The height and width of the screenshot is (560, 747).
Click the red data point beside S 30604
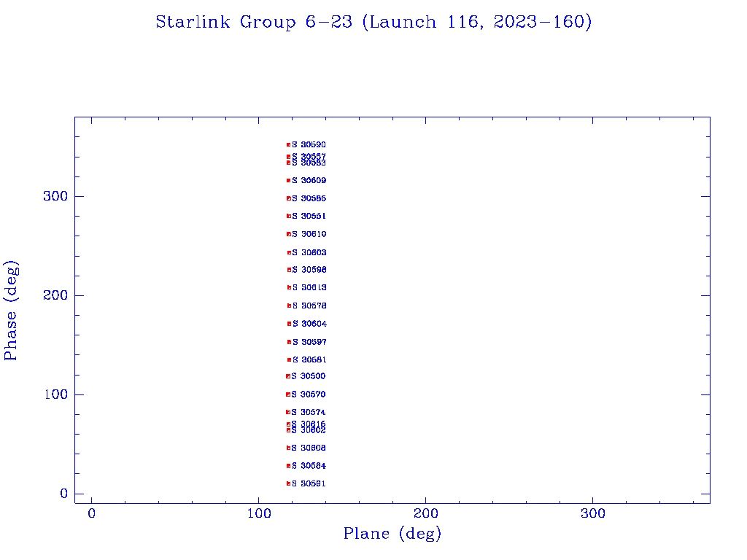[x=289, y=324]
